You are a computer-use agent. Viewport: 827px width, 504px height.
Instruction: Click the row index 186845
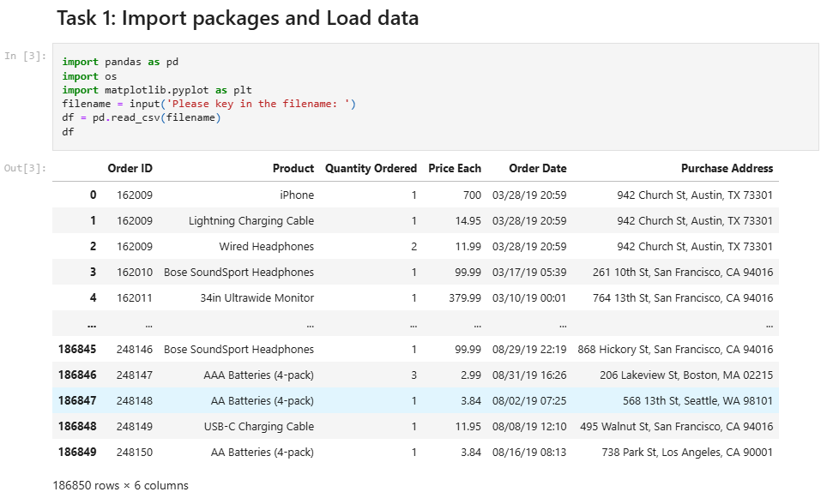[x=77, y=350]
